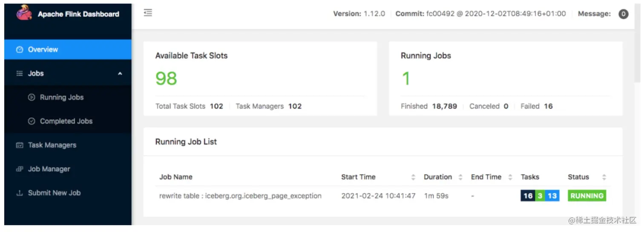Click the Submit New Job upload icon
Image resolution: width=644 pixels, height=232 pixels.
(x=19, y=193)
